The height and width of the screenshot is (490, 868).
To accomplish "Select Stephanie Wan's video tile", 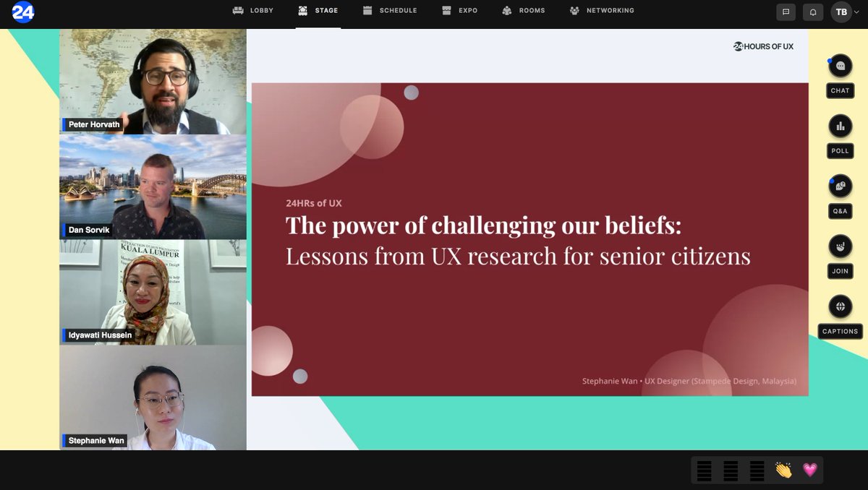I will 153,397.
